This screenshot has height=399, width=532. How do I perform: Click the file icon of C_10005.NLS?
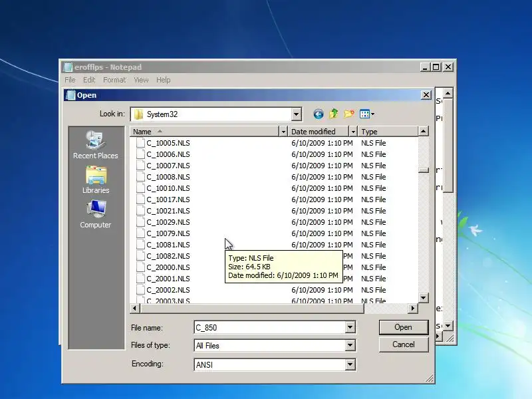[x=140, y=143]
